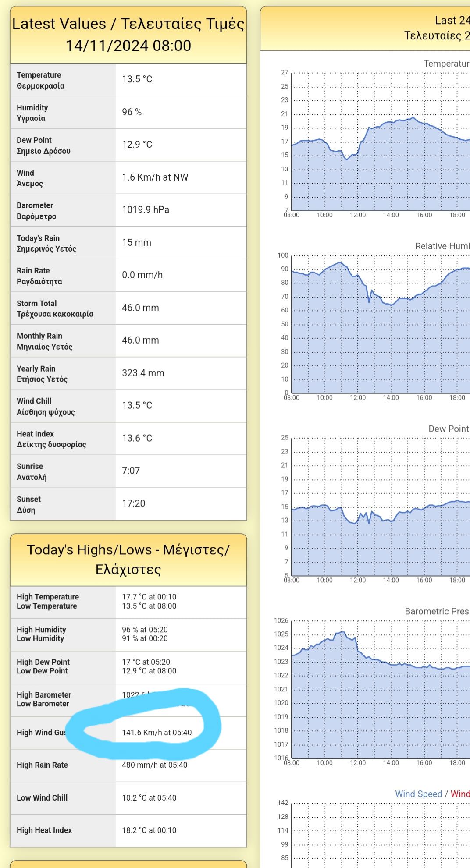Click the red Wind legend label
This screenshot has width=470, height=868.
(x=459, y=794)
